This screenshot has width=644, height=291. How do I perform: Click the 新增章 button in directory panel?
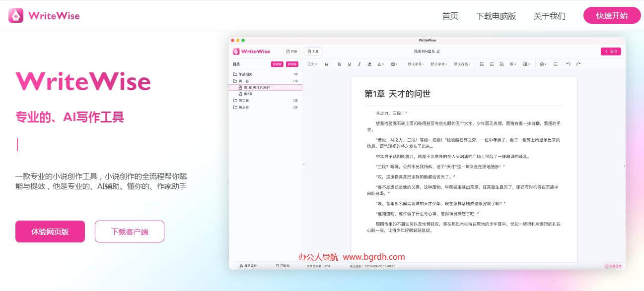pyautogui.click(x=277, y=64)
